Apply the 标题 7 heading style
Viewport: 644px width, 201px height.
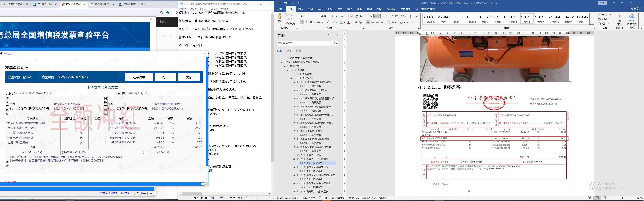point(541,19)
